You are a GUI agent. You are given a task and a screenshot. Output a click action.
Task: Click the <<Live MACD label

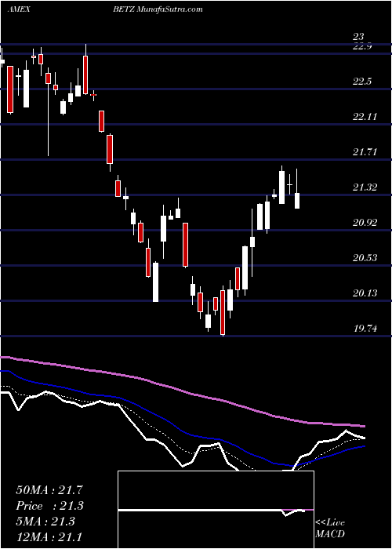click(330, 528)
